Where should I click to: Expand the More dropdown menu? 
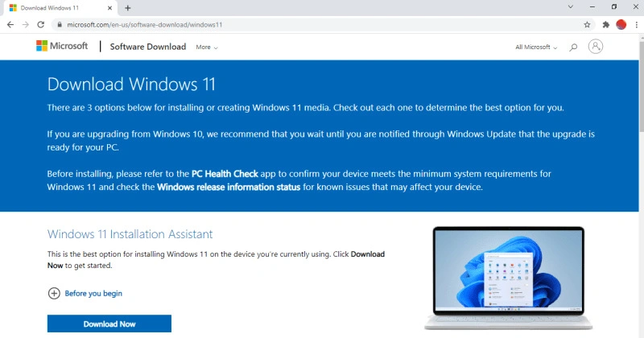coord(207,47)
